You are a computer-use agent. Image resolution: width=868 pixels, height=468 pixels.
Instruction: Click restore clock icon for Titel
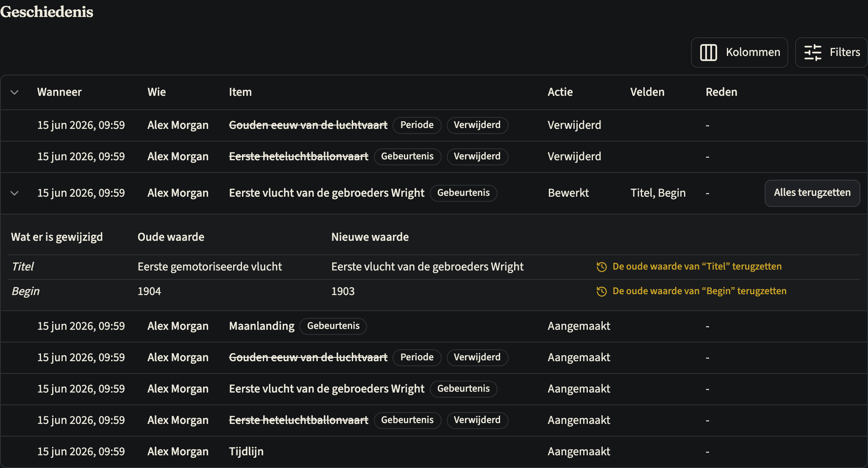coord(601,267)
